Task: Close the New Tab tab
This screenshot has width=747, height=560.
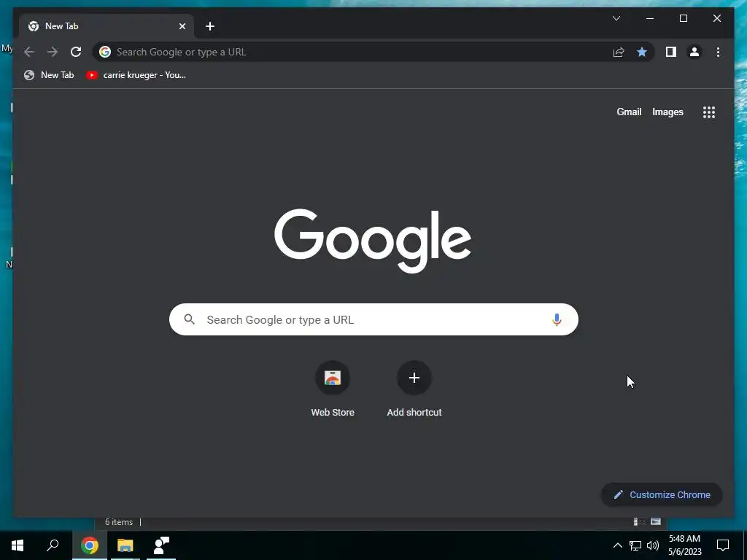Action: pos(182,26)
